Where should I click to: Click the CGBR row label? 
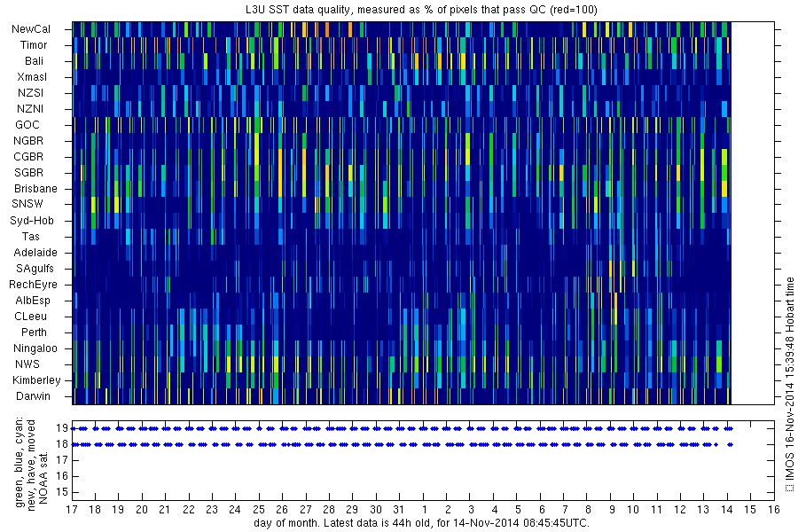[x=28, y=156]
